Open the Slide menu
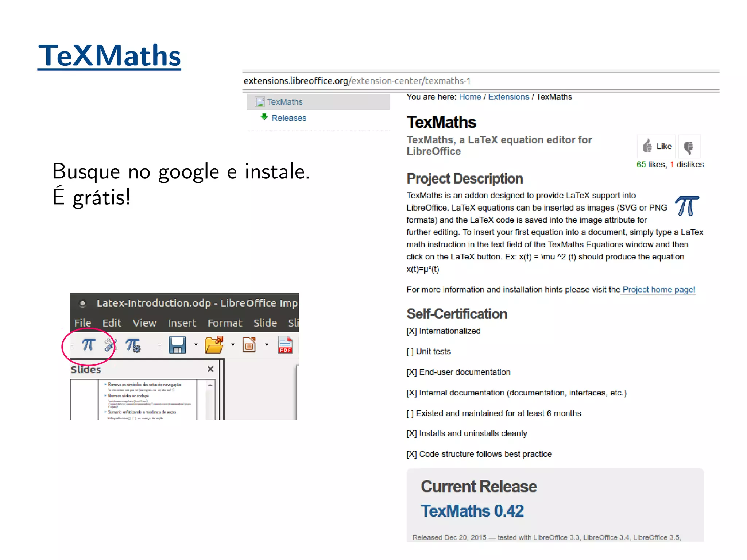 265,323
